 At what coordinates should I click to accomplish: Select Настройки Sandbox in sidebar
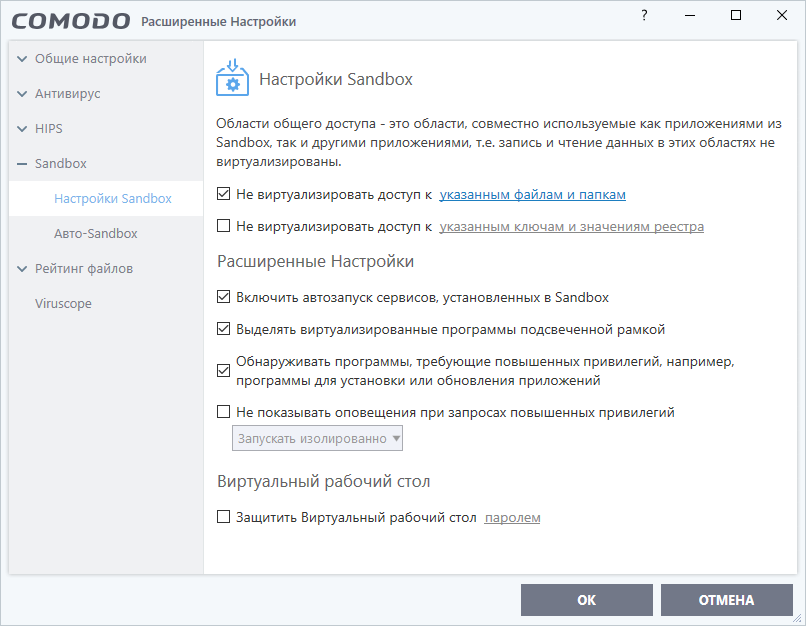click(113, 198)
